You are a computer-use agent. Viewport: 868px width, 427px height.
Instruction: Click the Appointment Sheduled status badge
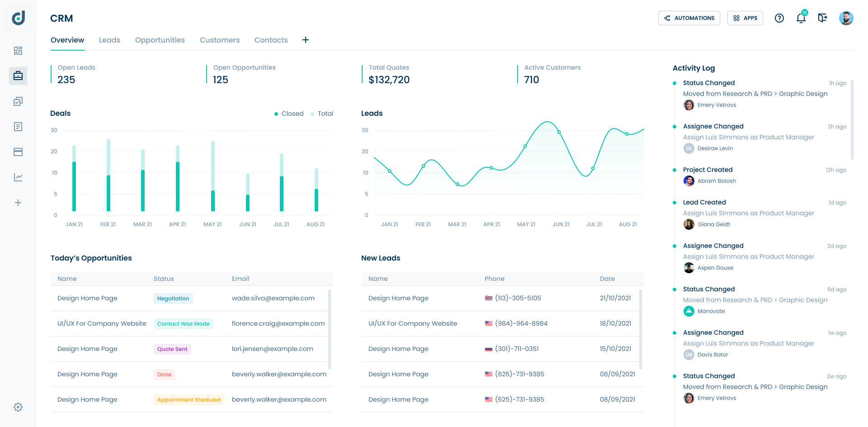189,400
